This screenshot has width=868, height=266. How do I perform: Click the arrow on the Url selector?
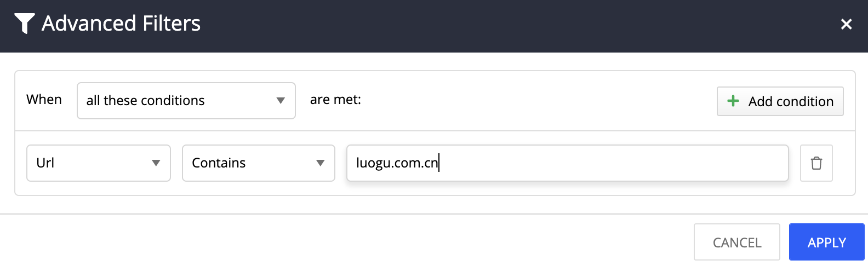coord(156,163)
